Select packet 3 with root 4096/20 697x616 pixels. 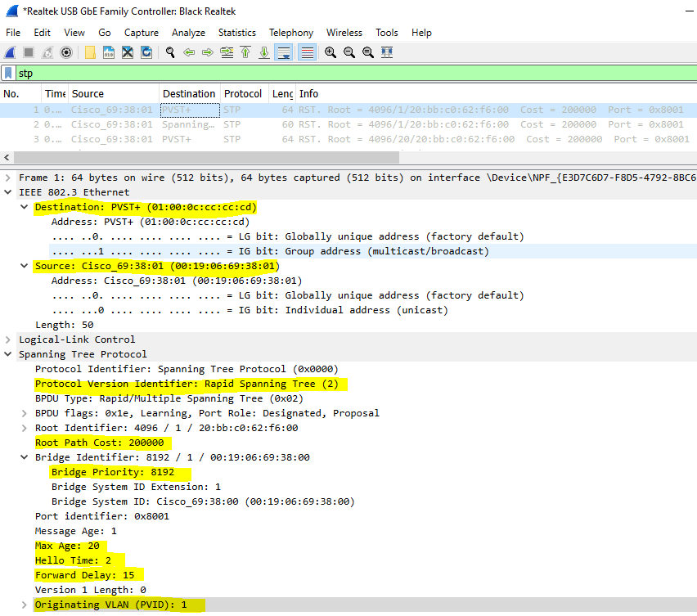pos(348,139)
